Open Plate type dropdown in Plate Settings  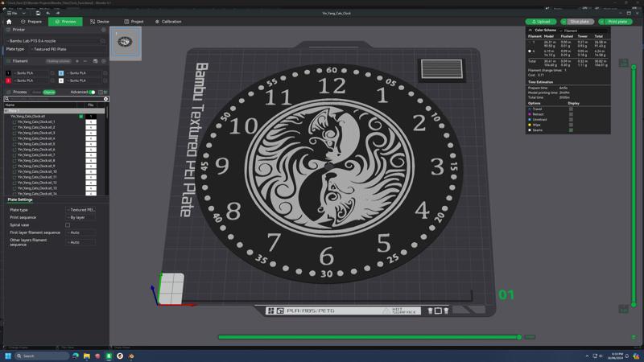tap(80, 210)
